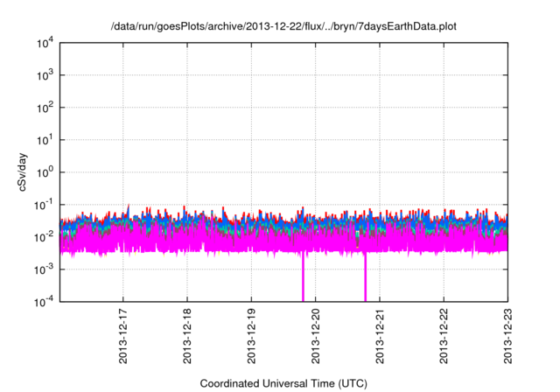The width and height of the screenshot is (560, 392).
Task: Click the 10^3 y-axis tick label
Action: [x=45, y=75]
